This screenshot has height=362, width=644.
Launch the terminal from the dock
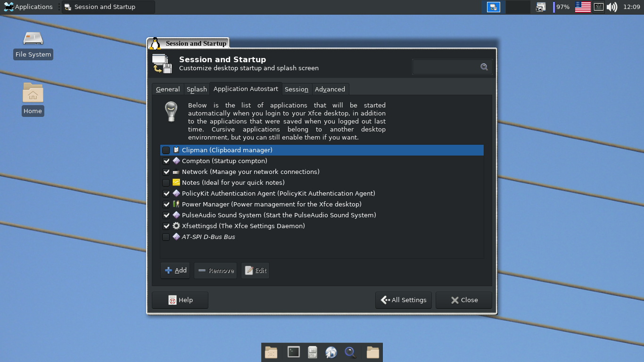click(x=294, y=352)
